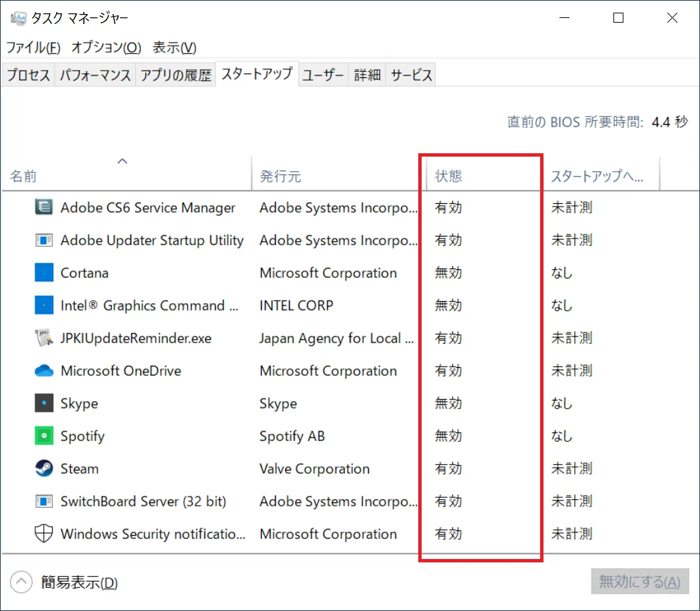Click the JPKIUpdateReminder.exe icon
The width and height of the screenshot is (700, 611).
pyautogui.click(x=44, y=338)
